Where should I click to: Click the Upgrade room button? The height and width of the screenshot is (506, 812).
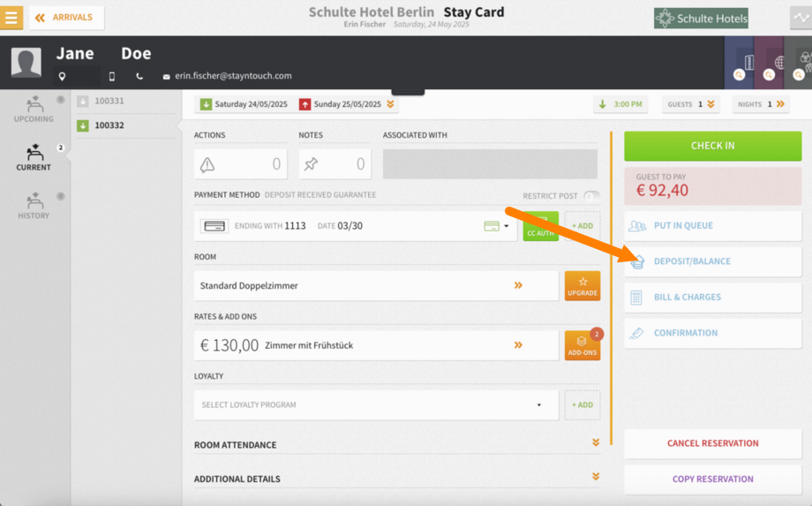click(582, 286)
